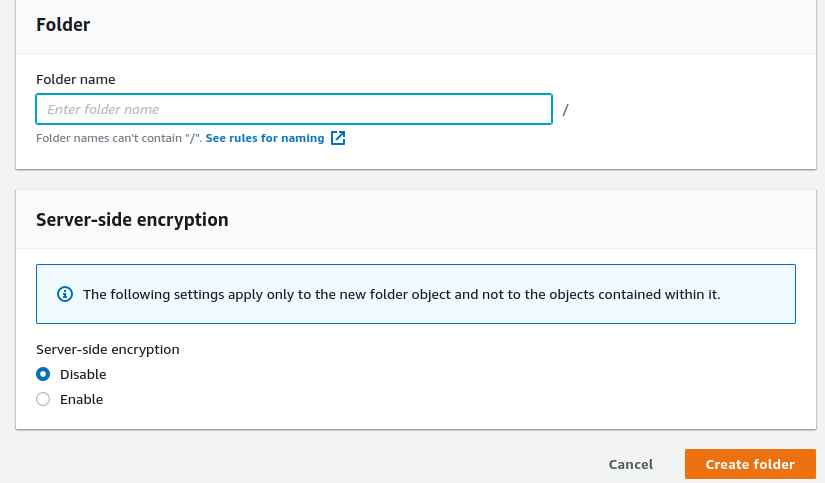This screenshot has height=483, width=825.
Task: Click the Folder name field label
Action: 76,79
